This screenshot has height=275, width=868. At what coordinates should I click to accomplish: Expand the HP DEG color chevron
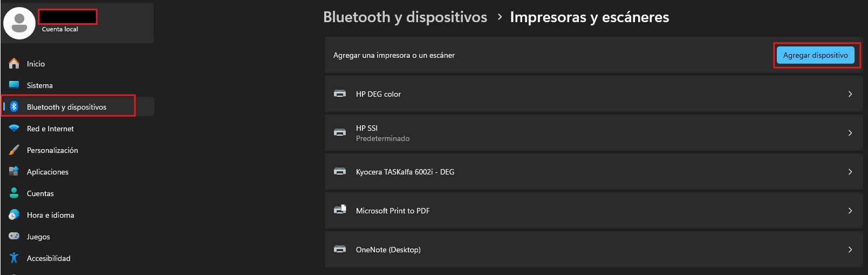(850, 94)
